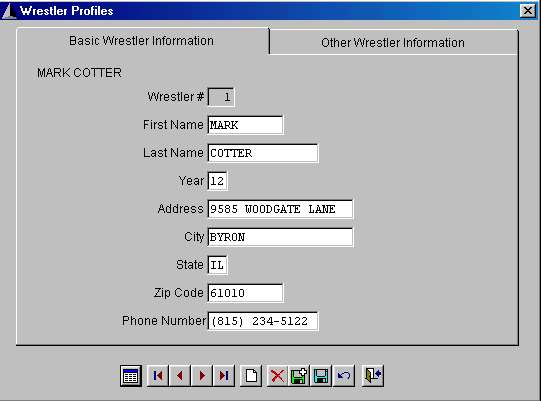Click the First Name field containing MARK
The width and height of the screenshot is (541, 401).
coord(245,125)
